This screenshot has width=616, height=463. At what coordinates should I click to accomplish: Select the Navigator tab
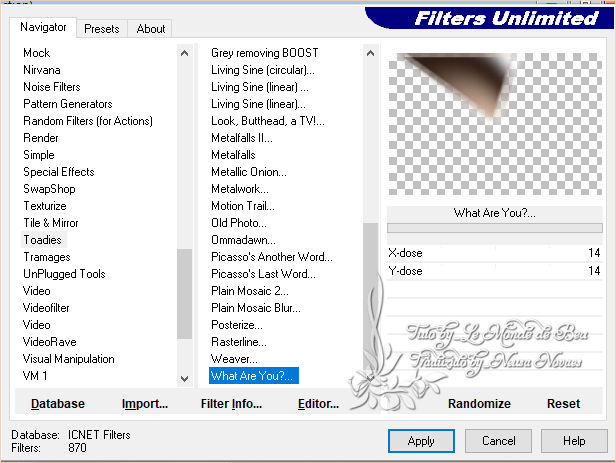pos(43,27)
